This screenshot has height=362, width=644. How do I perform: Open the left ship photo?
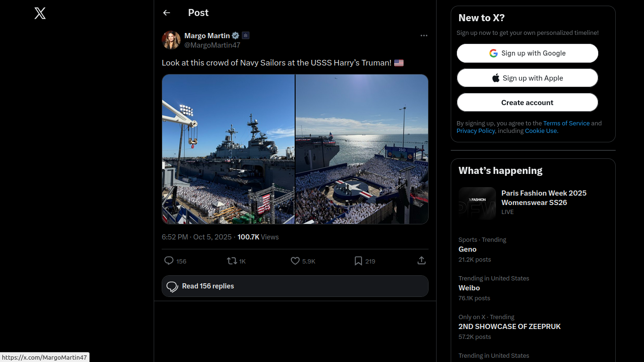click(228, 149)
